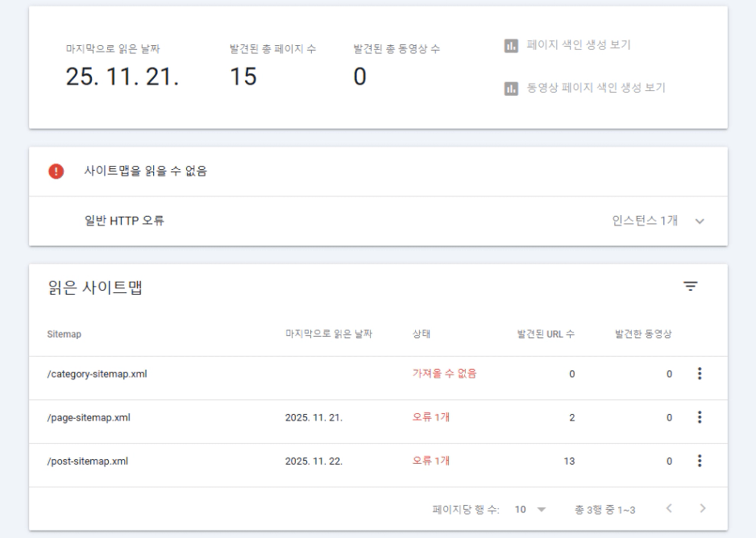Open 동영상 페이지 색인 생성 보기 link
This screenshot has width=756, height=538.
pos(596,88)
